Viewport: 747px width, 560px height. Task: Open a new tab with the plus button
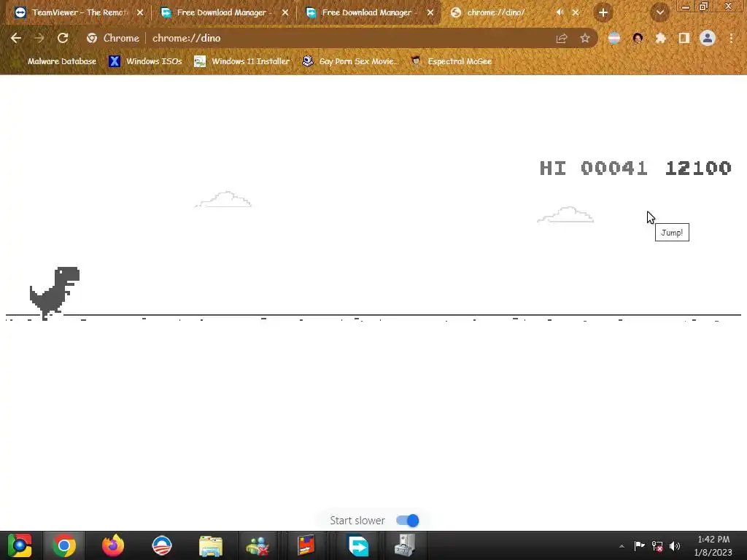[603, 13]
